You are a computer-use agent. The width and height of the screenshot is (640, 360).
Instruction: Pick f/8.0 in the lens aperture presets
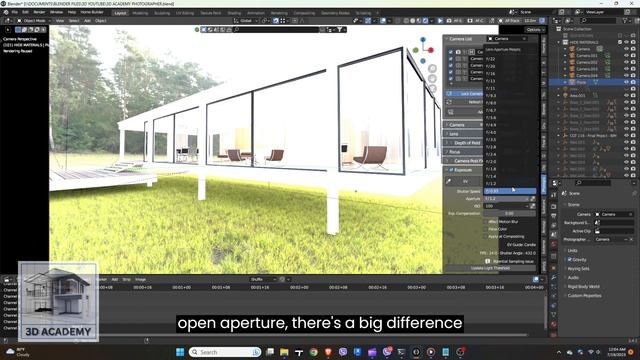[x=510, y=103]
